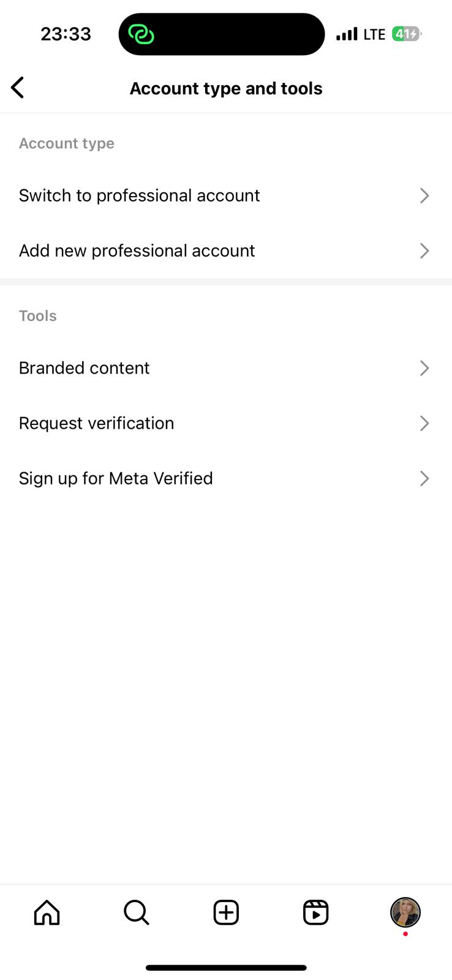Viewport: 452px width, 980px height.
Task: Tap the back arrow at top left
Action: click(x=17, y=87)
